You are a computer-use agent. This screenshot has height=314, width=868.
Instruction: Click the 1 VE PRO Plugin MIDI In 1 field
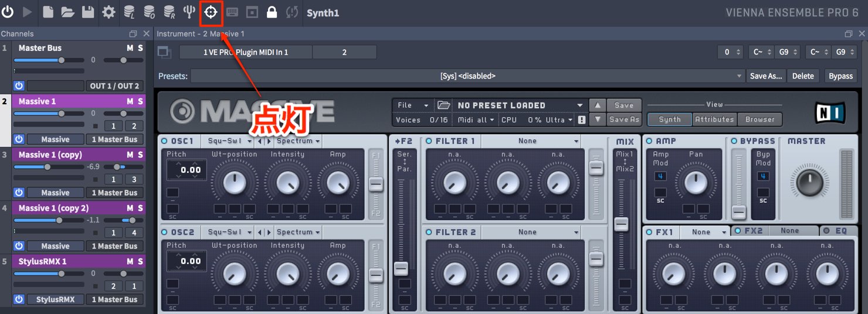coord(246,52)
